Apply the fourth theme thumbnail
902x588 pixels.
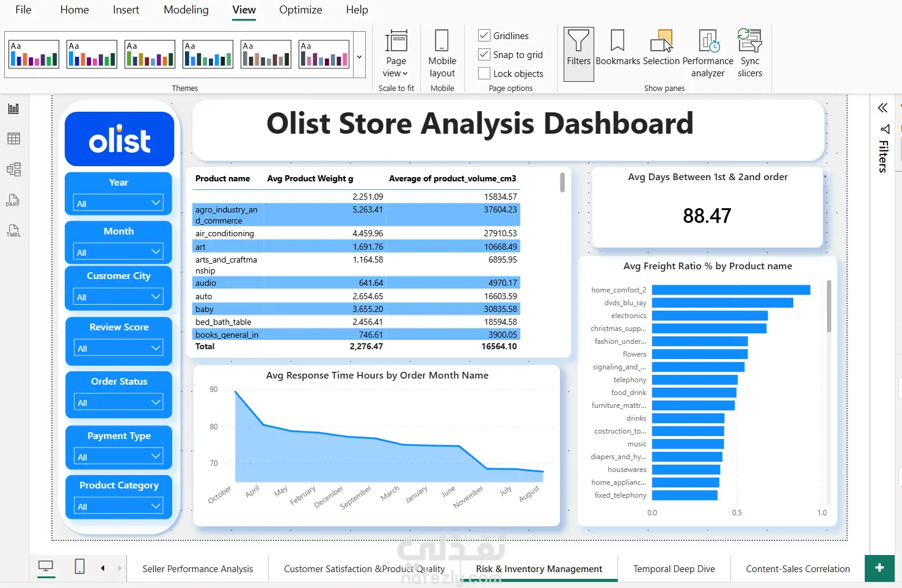tap(208, 54)
